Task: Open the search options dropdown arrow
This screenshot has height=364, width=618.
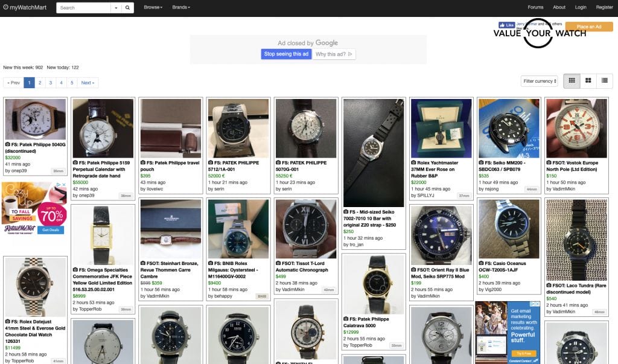Action: tap(116, 8)
